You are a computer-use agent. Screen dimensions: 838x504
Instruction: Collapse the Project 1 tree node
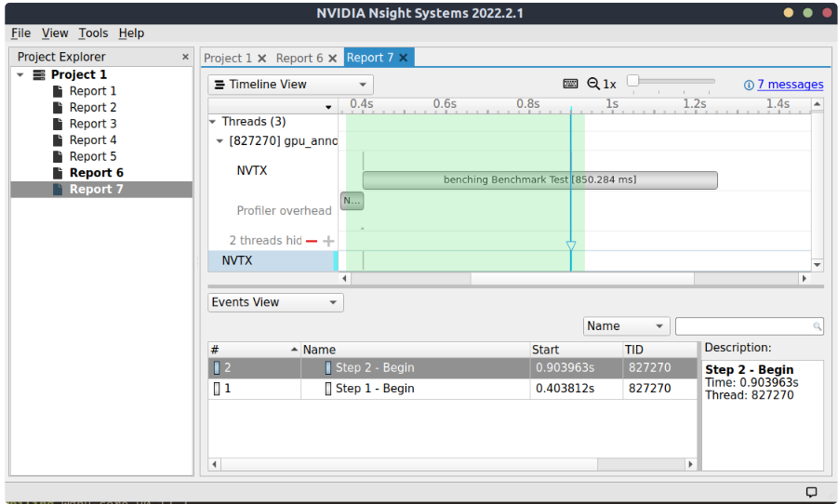[20, 74]
